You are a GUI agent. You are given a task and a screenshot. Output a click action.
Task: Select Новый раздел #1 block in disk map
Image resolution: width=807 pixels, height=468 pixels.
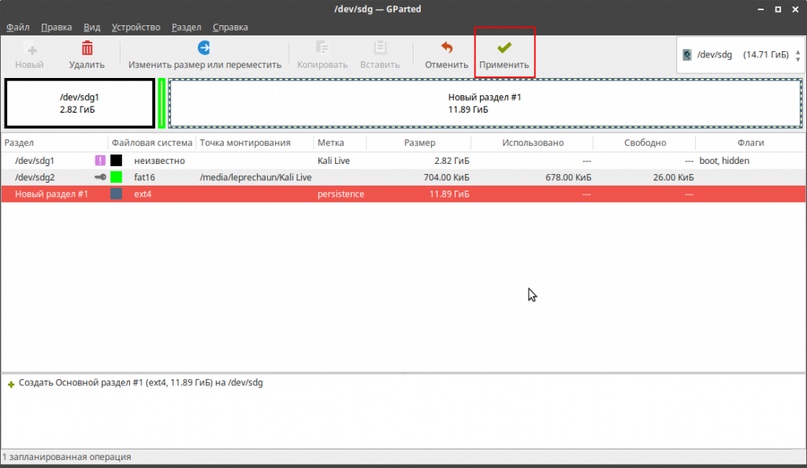(484, 103)
